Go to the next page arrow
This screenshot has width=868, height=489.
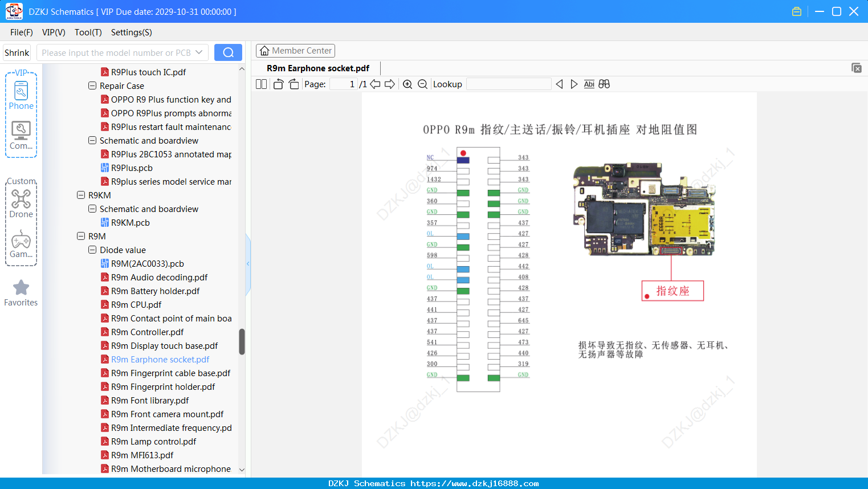click(x=390, y=84)
